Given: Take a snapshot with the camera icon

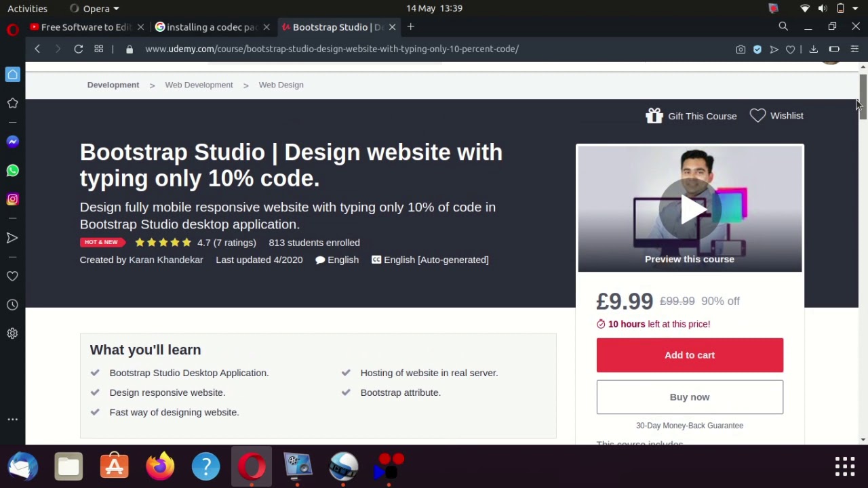Looking at the screenshot, I should (x=741, y=49).
